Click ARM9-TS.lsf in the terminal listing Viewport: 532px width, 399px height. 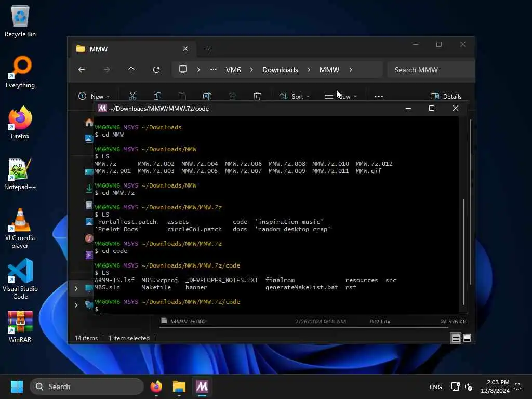pos(114,280)
